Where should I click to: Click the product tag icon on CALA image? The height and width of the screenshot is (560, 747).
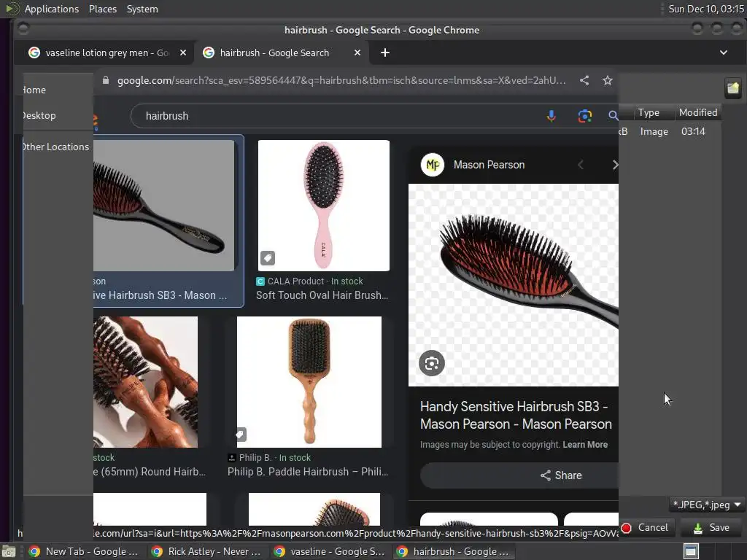point(267,258)
